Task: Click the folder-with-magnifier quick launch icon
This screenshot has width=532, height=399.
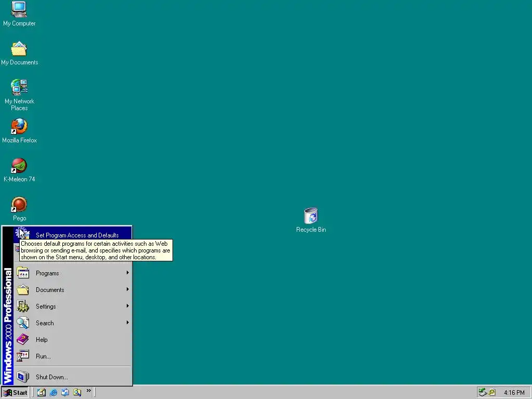Action: coord(77,393)
